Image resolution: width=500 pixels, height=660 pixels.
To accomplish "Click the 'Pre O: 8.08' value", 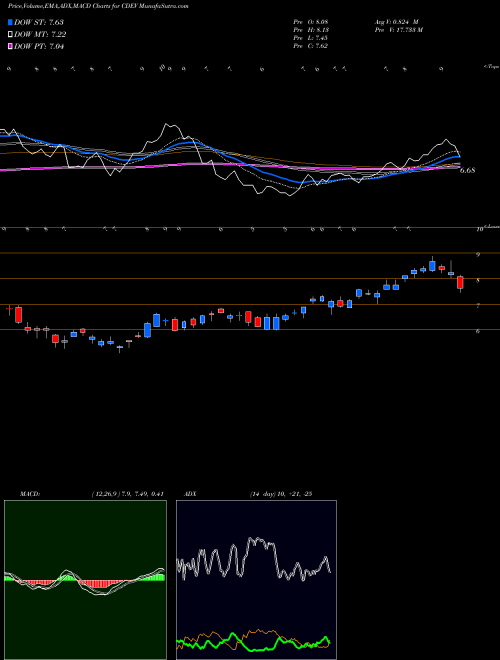I will click(311, 22).
